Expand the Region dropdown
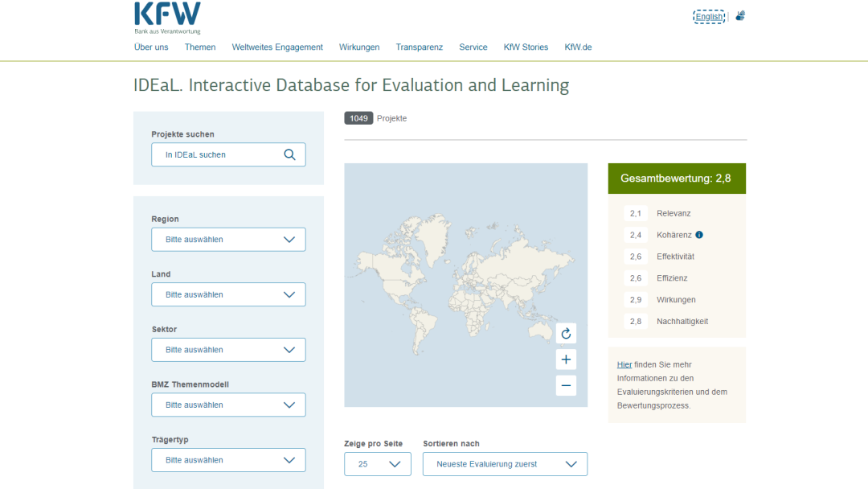The width and height of the screenshot is (868, 489). pyautogui.click(x=228, y=239)
